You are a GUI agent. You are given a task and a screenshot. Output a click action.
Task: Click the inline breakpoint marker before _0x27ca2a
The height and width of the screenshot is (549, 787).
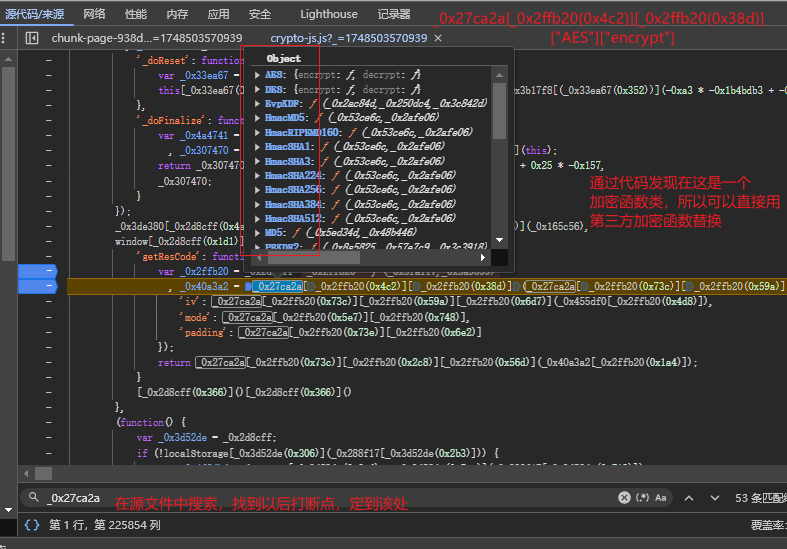click(x=248, y=287)
